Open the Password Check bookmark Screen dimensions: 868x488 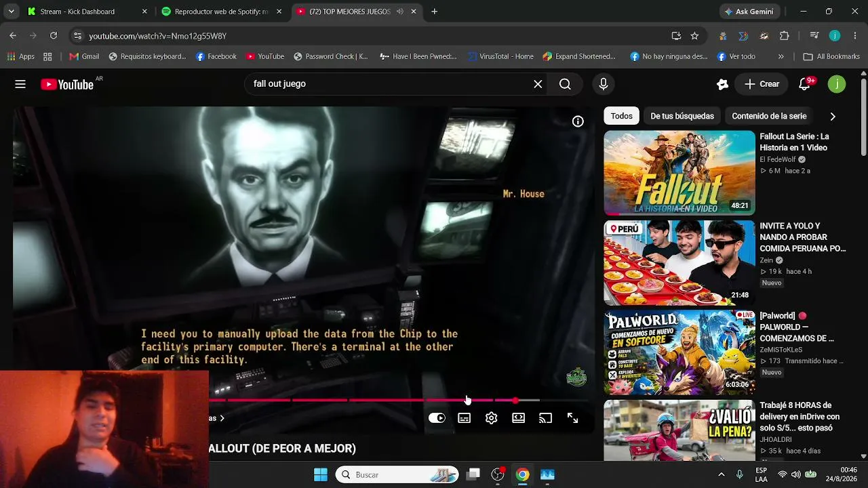point(330,56)
